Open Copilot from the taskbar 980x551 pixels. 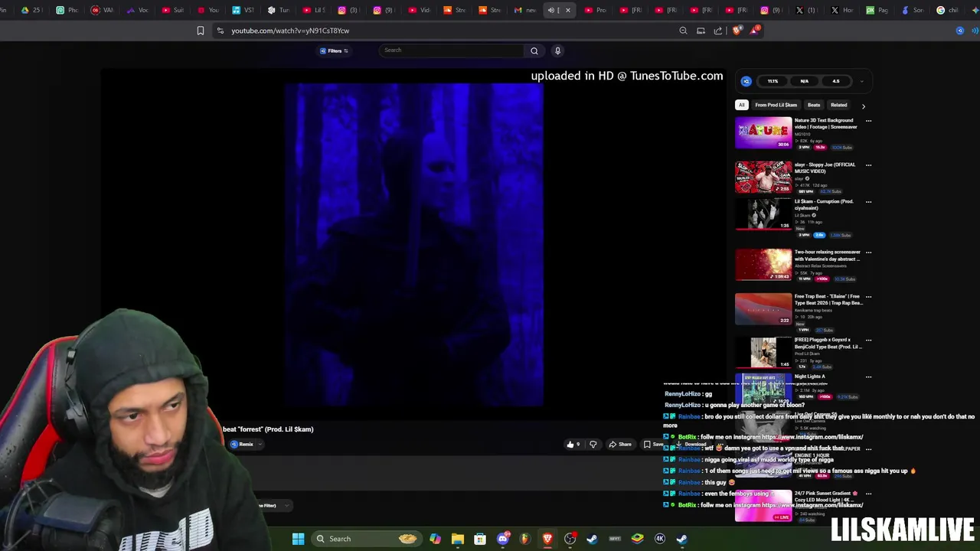[x=435, y=539]
